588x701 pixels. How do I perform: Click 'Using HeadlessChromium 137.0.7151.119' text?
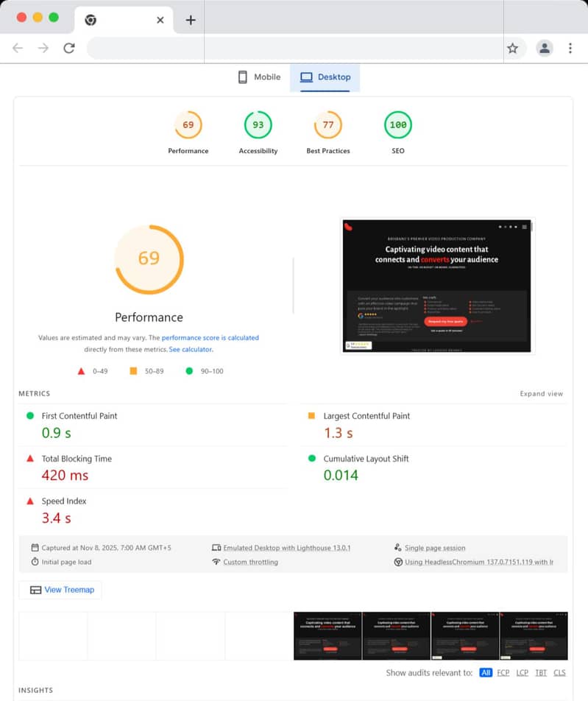(479, 562)
